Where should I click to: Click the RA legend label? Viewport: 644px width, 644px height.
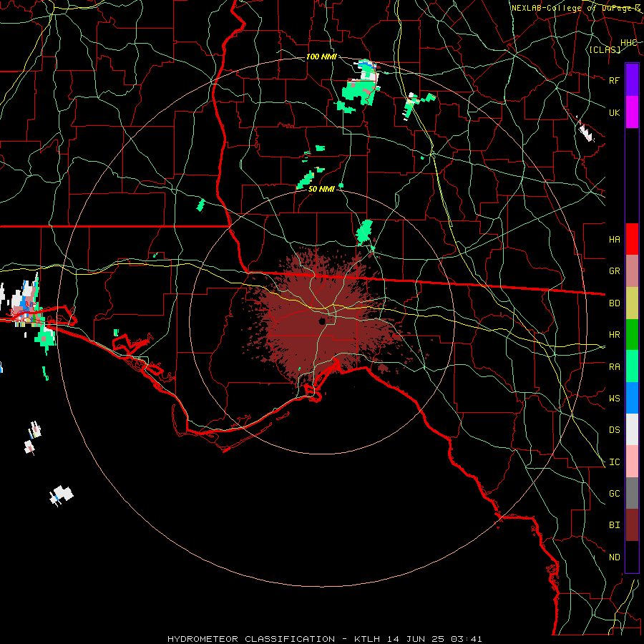coord(614,366)
